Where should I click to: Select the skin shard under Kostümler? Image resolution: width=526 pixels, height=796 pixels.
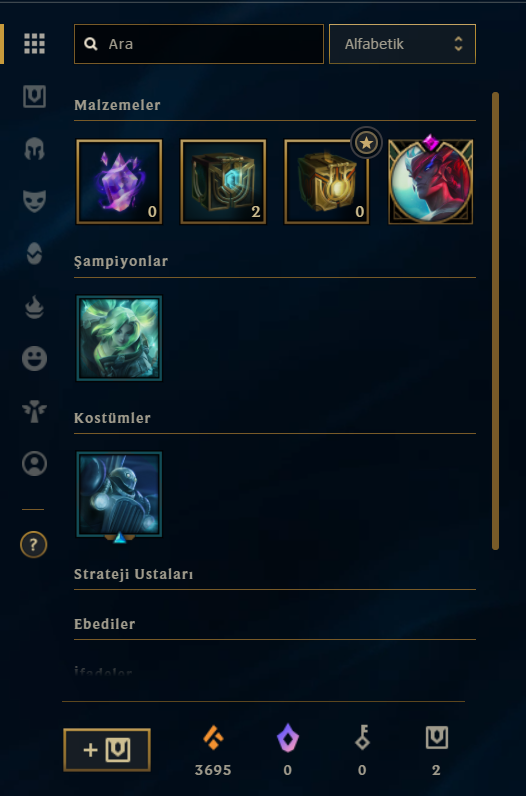(x=119, y=494)
